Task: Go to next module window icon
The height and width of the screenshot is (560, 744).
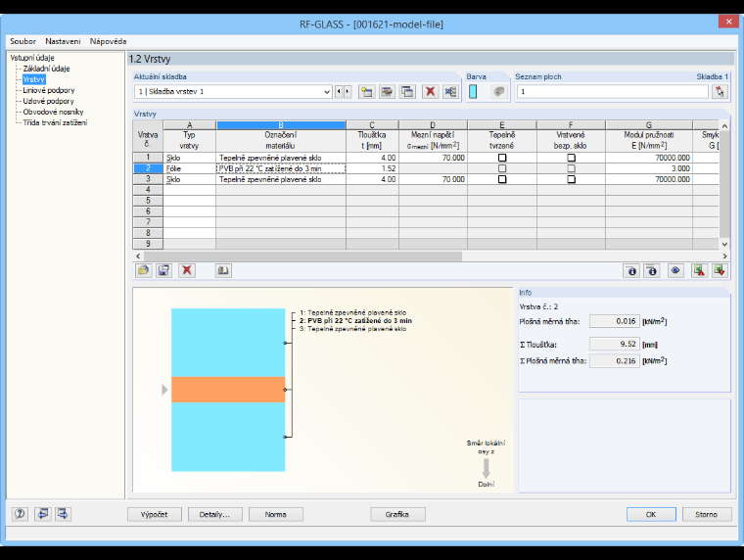Action: click(63, 513)
